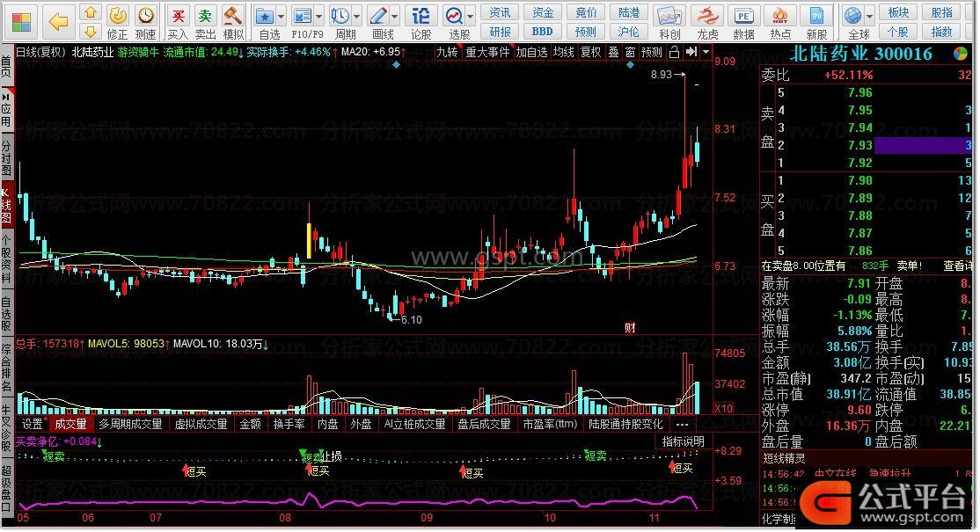Click the 选股 stock screener icon
The width and height of the screenshot is (980, 532).
coord(454,16)
